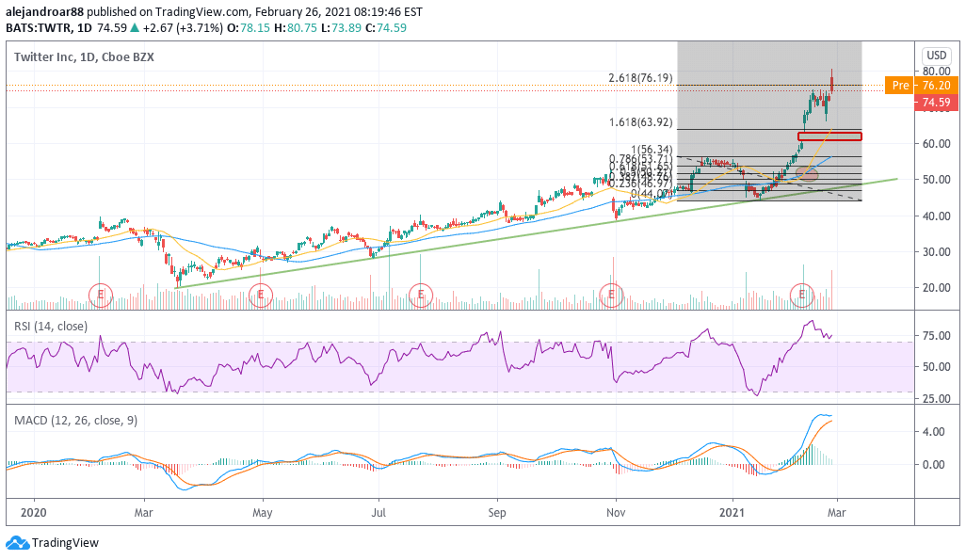Click the MACD (12, 26, close, 9) label
This screenshot has width=966, height=560.
pyautogui.click(x=75, y=420)
